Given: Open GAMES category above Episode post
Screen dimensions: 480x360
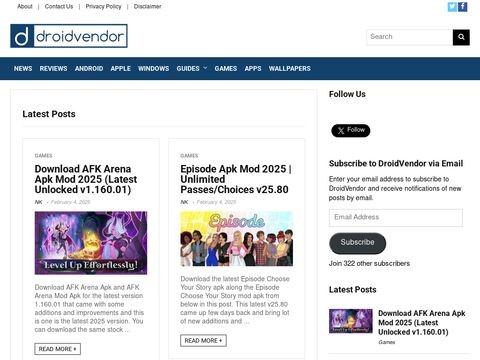Looking at the screenshot, I should pos(189,156).
